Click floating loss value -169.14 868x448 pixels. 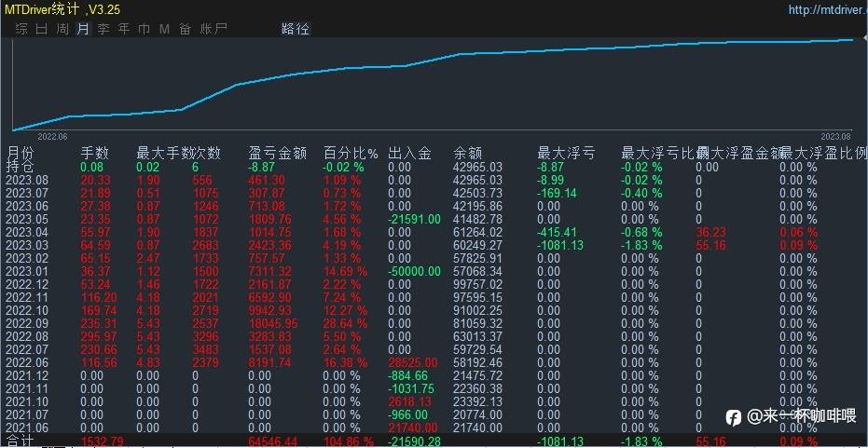click(x=557, y=193)
